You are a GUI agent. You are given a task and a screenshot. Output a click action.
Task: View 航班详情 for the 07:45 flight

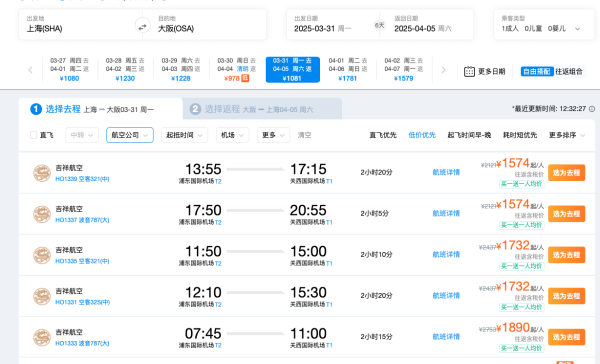(x=446, y=337)
